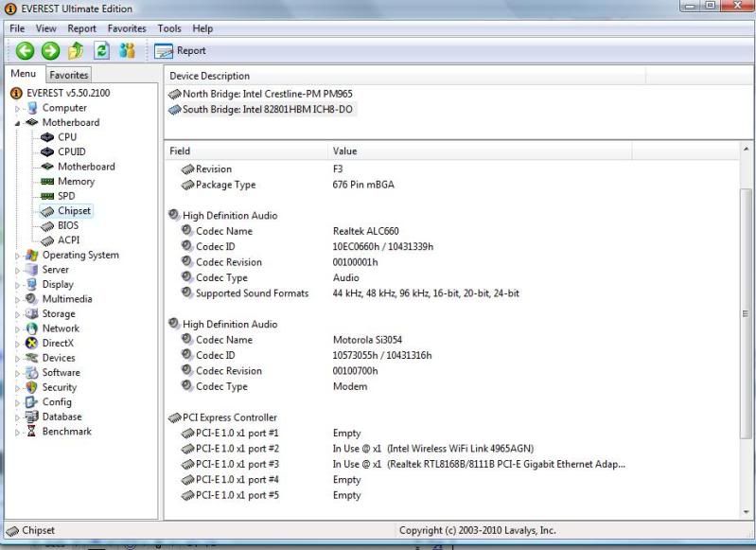
Task: Click the Security shield icon
Action: click(x=31, y=387)
